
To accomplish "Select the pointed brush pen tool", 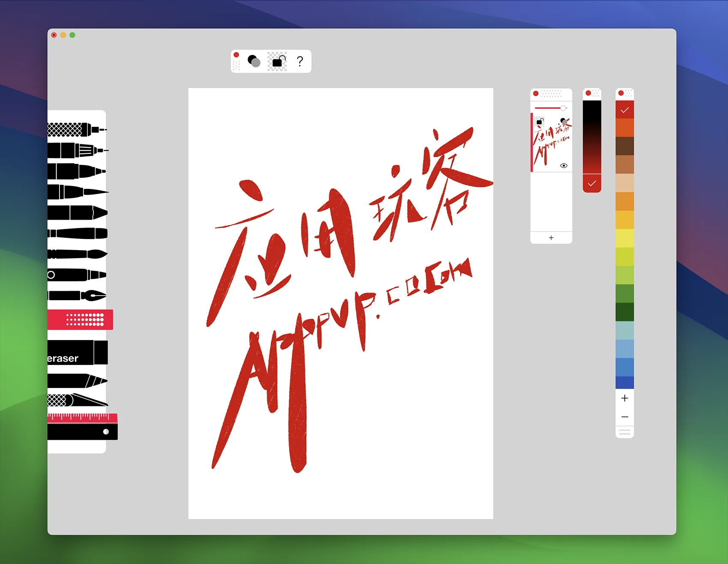I will point(78,192).
